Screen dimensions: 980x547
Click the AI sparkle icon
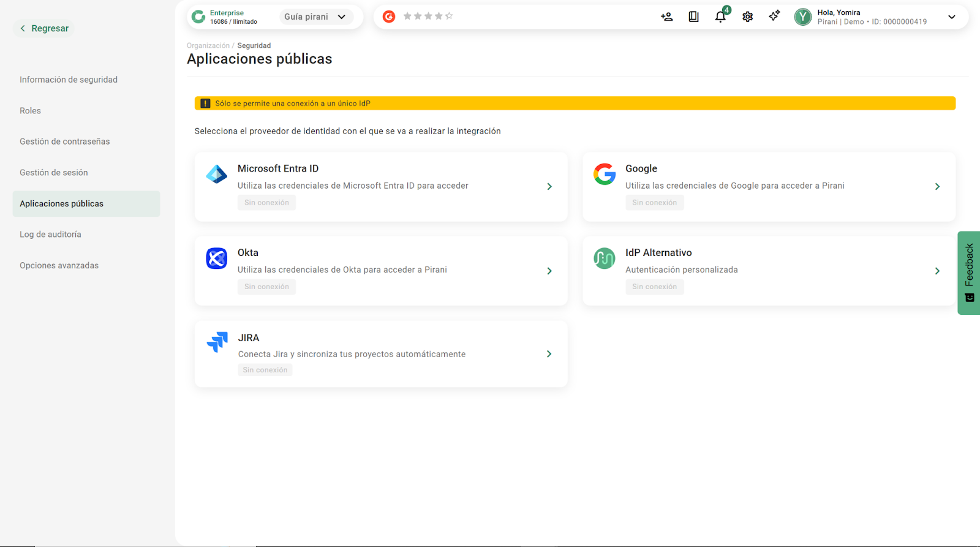tap(774, 16)
